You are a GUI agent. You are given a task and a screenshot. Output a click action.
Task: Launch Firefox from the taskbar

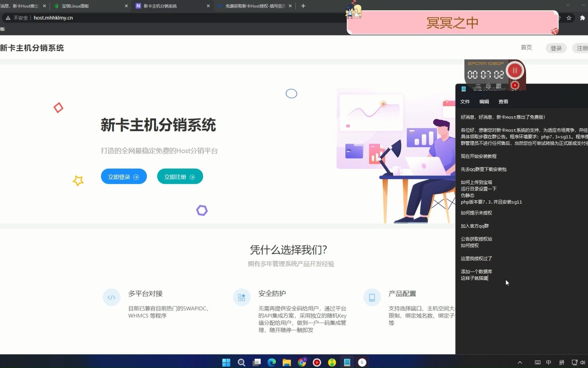(332, 362)
